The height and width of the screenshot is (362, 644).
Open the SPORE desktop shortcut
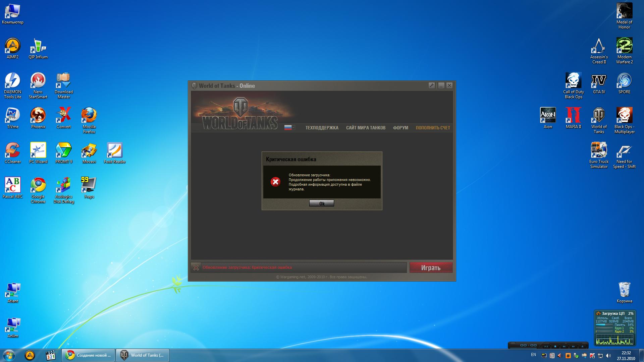click(x=624, y=83)
